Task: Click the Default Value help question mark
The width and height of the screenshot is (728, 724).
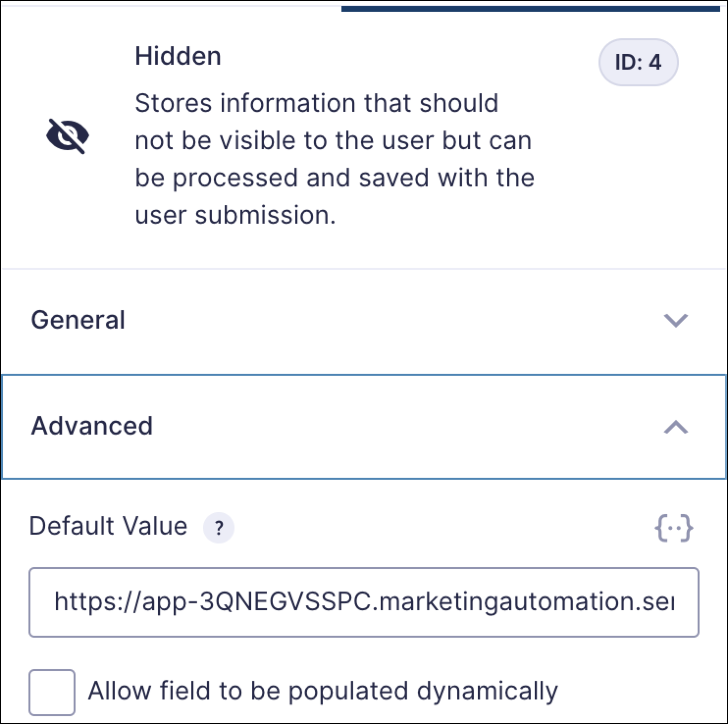Action: [219, 528]
